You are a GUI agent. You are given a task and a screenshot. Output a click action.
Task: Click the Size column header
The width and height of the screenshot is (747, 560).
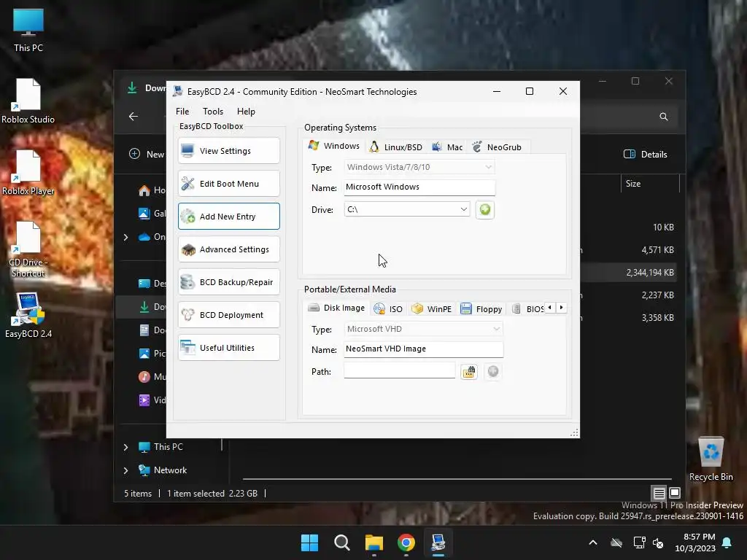point(650,184)
